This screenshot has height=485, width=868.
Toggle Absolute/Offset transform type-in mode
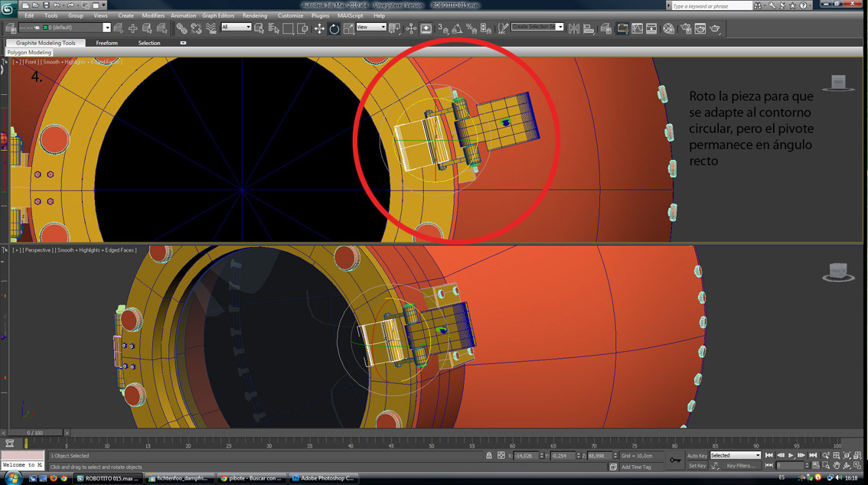click(x=501, y=455)
